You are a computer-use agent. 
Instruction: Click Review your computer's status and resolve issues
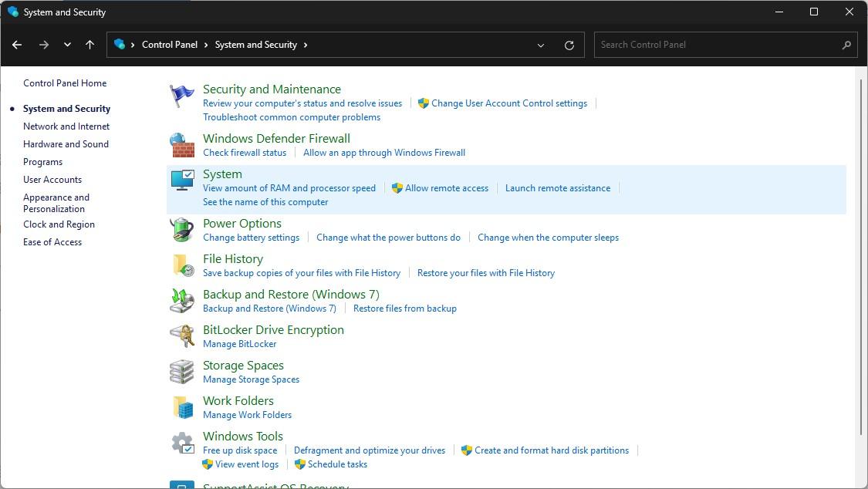(302, 103)
